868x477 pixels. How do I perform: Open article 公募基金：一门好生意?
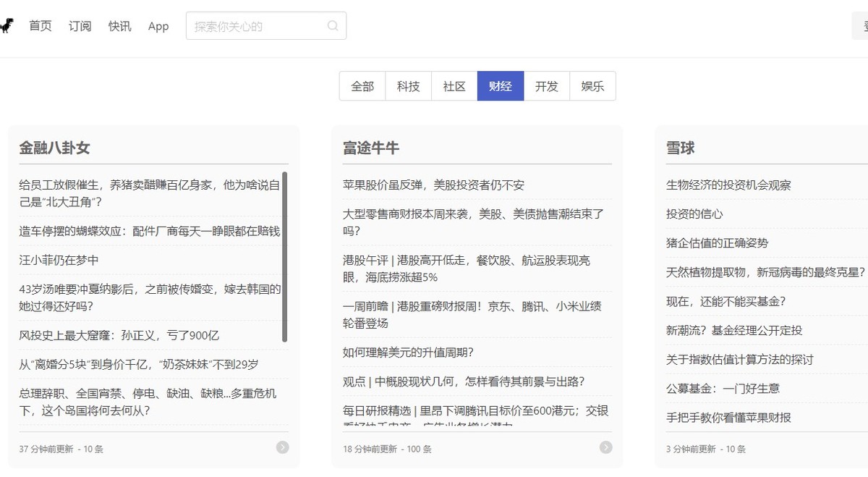click(723, 387)
